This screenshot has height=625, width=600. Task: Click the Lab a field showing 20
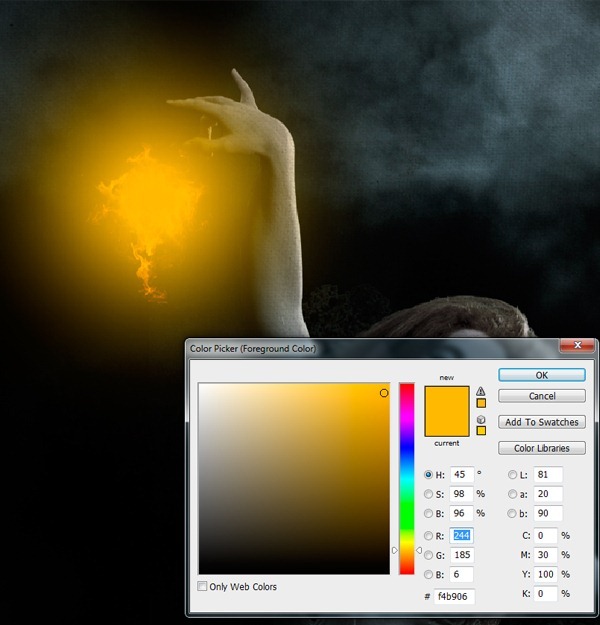click(x=548, y=494)
